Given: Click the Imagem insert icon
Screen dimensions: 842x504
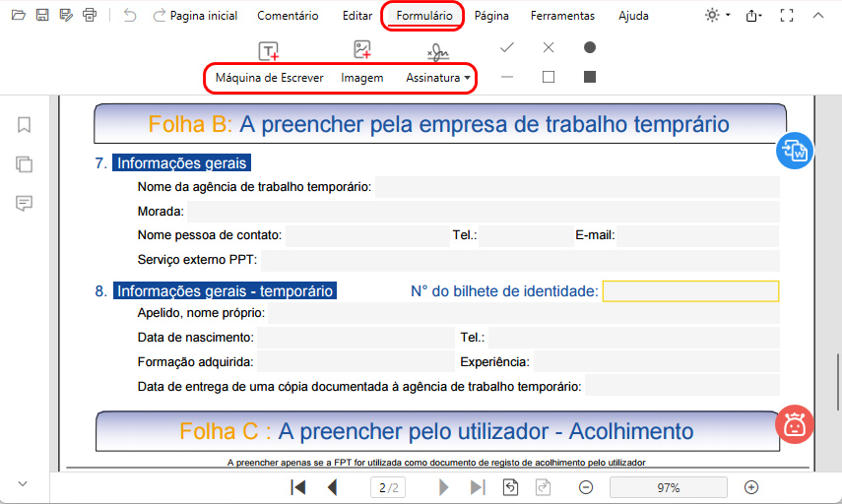Looking at the screenshot, I should click(x=362, y=50).
